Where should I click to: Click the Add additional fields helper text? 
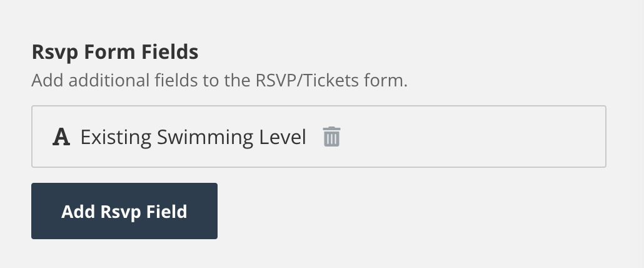coord(219,81)
